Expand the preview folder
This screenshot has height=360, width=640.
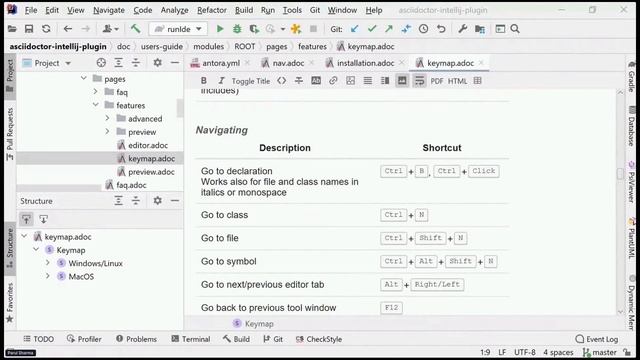(x=107, y=131)
